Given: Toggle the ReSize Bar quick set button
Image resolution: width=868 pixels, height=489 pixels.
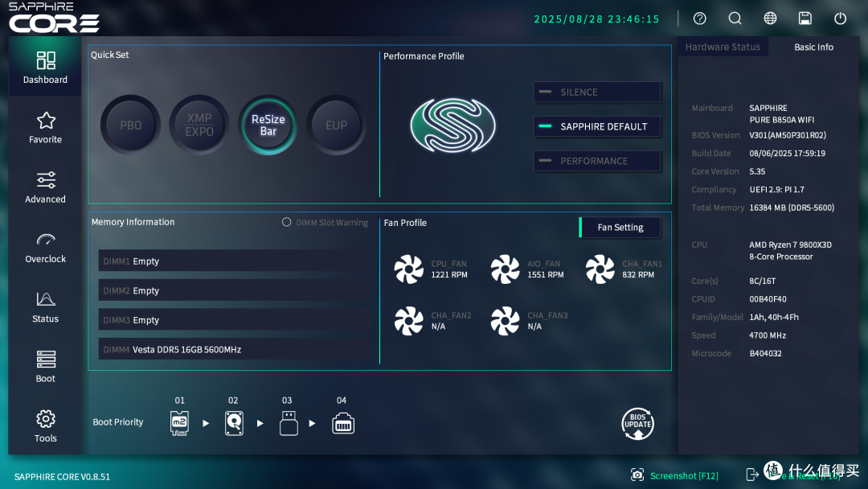Looking at the screenshot, I should point(268,125).
